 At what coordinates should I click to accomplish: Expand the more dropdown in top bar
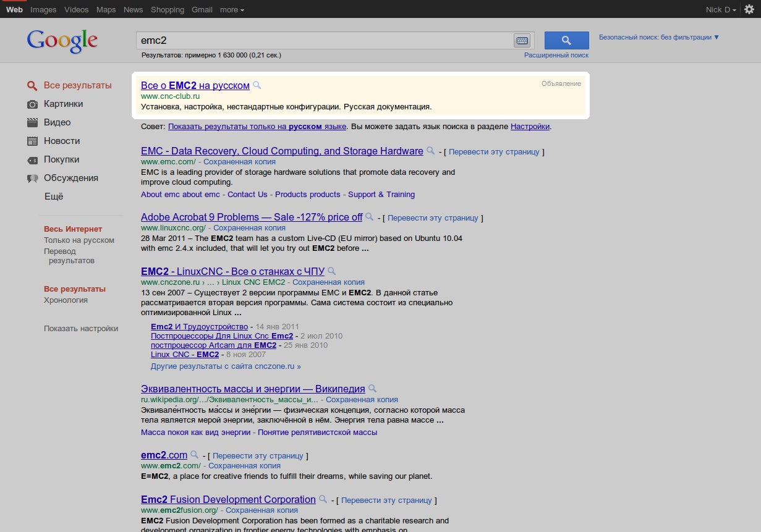click(232, 9)
